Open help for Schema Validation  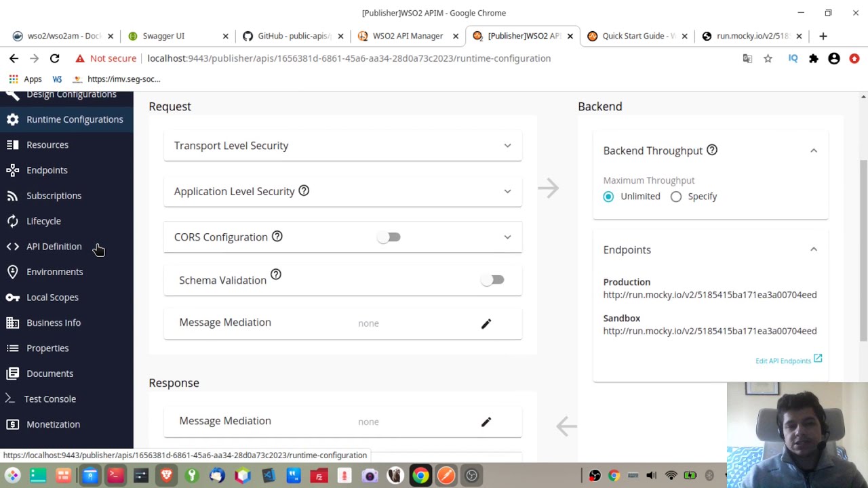click(x=275, y=274)
